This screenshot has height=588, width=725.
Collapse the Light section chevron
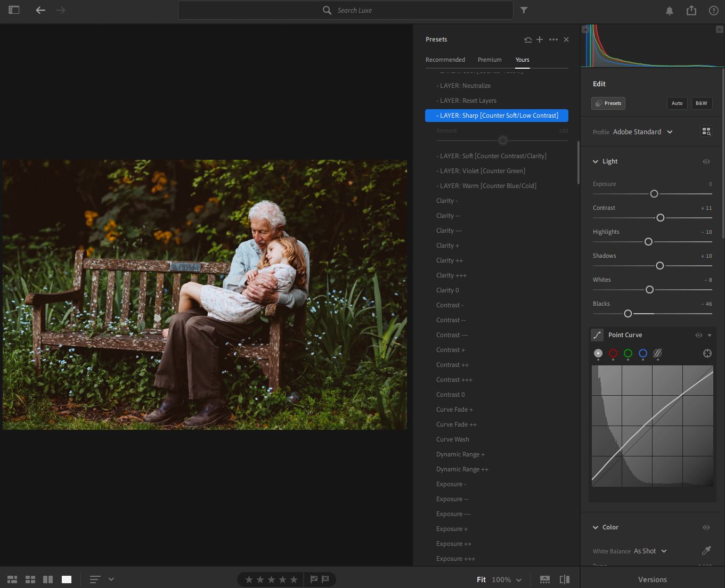[x=596, y=161]
